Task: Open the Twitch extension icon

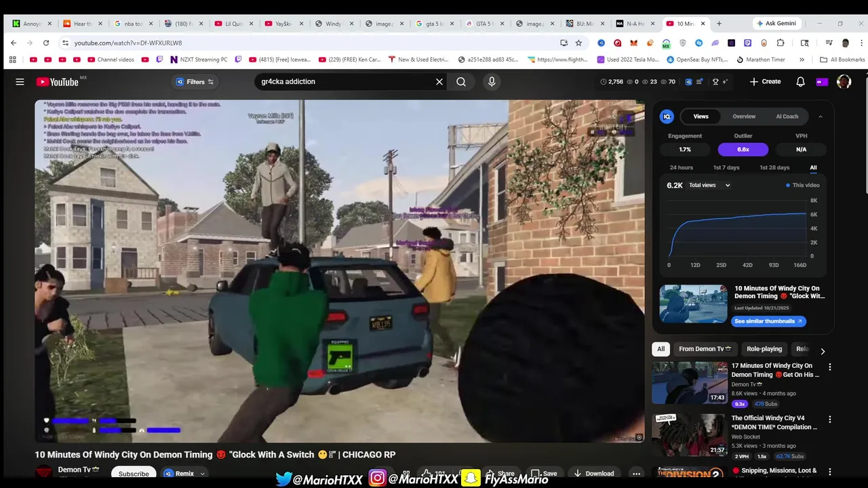Action: 747,43
